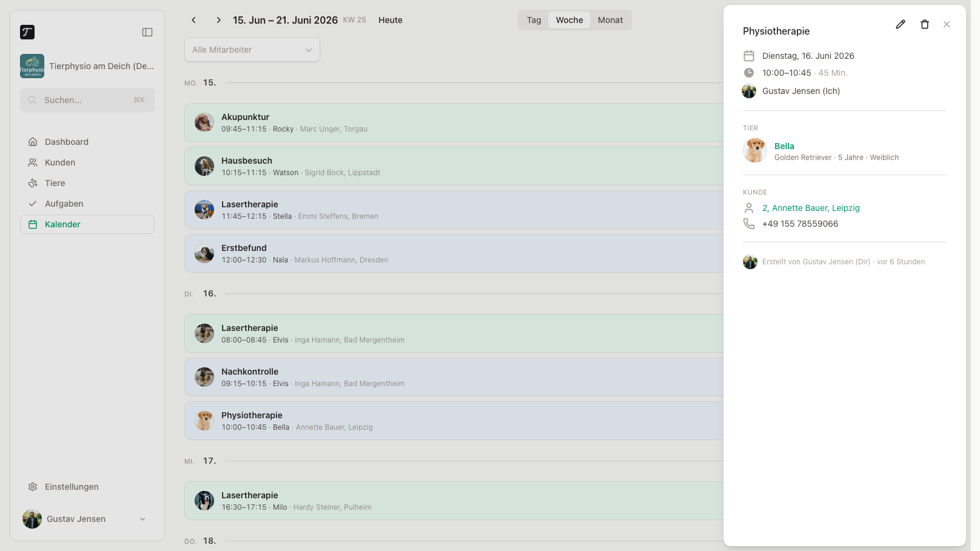Open Alle Mitarbeiter dropdown filter
The image size is (980, 551).
(252, 50)
